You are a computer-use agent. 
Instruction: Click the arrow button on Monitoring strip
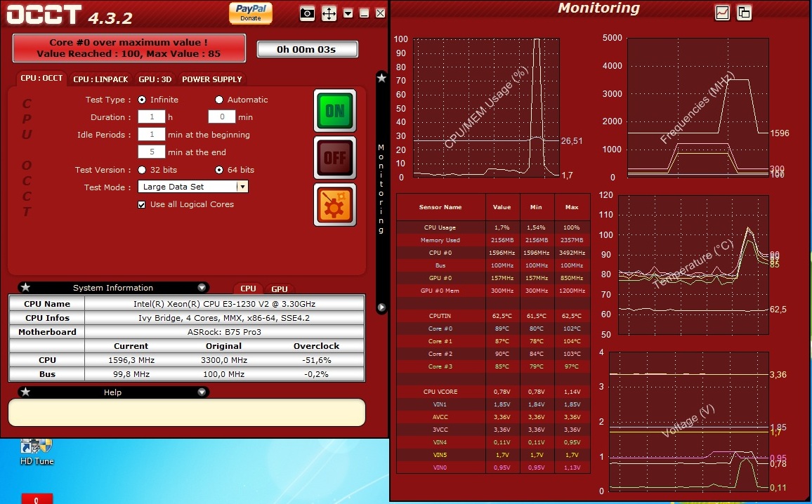coord(381,307)
